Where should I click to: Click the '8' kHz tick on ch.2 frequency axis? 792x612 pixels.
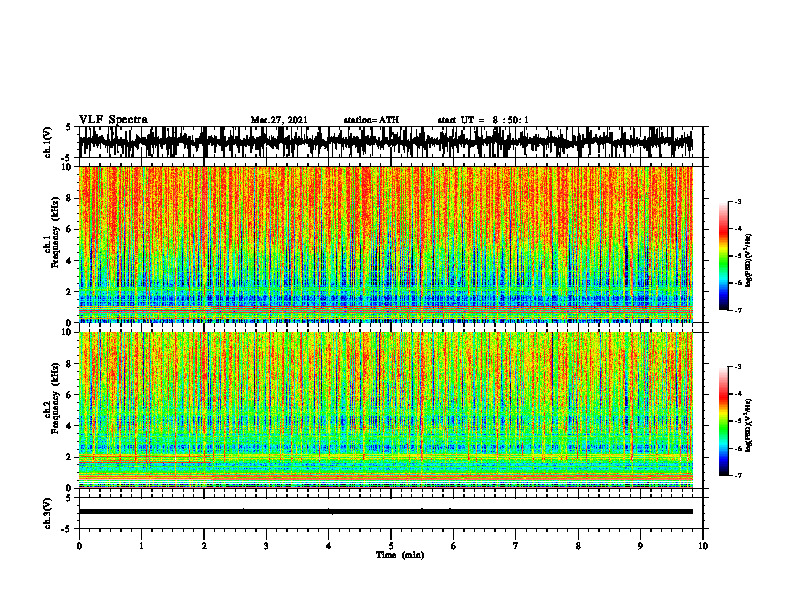click(x=70, y=364)
